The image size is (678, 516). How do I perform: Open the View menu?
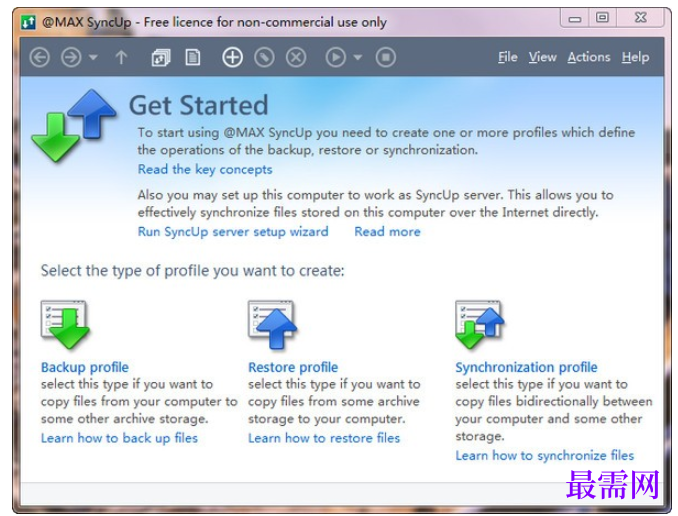[x=542, y=57]
